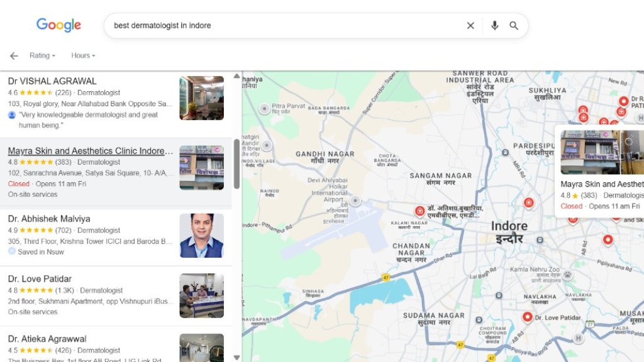Clear the search box text
Image resolution: width=644 pixels, height=362 pixels.
470,26
